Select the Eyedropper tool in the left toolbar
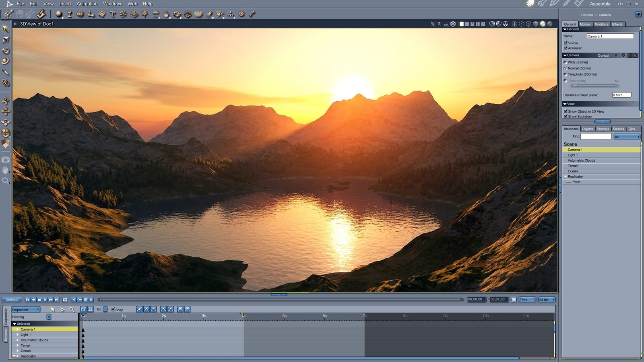Image resolution: width=644 pixels, height=362 pixels. point(6,72)
